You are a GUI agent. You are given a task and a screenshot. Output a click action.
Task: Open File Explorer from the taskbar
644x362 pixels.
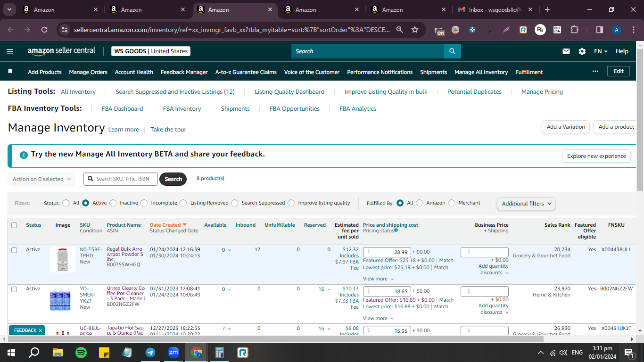58,352
